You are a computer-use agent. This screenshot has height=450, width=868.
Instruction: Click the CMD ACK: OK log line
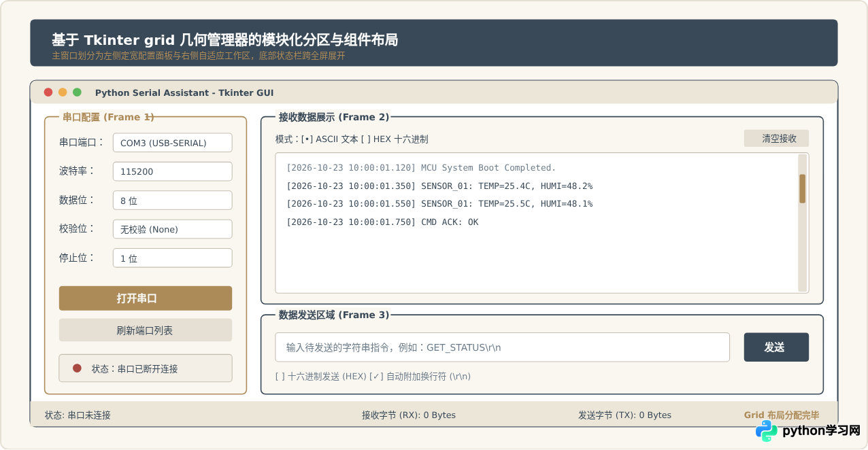(x=382, y=222)
